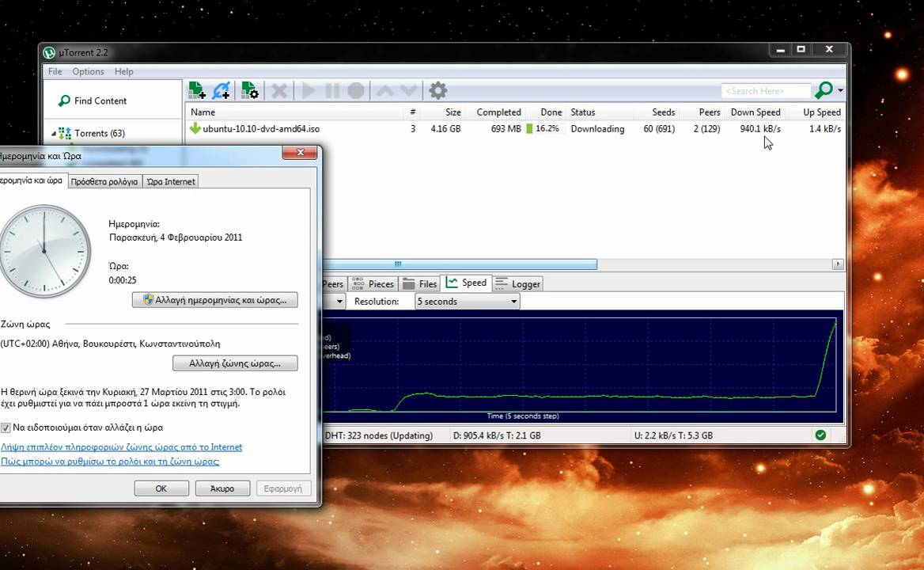Image resolution: width=924 pixels, height=570 pixels.
Task: Open search provider dropdown arrow
Action: [840, 91]
